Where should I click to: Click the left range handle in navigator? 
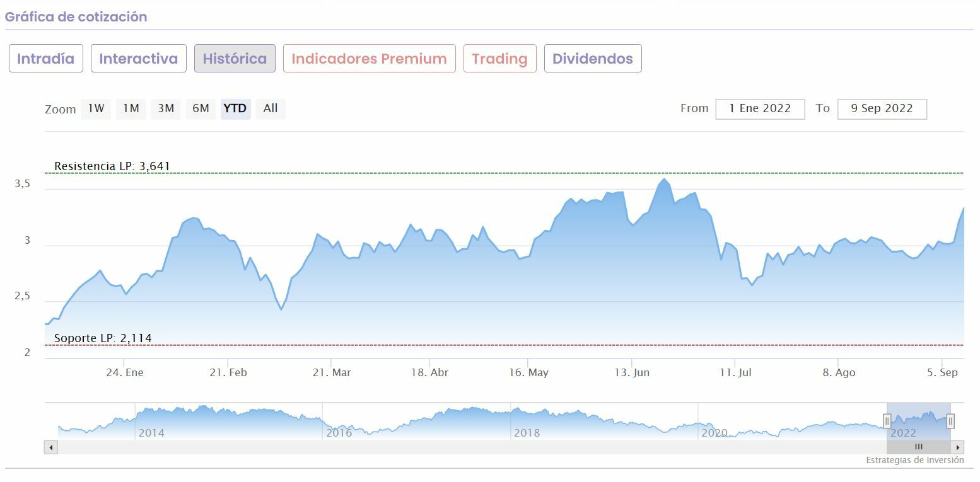887,421
